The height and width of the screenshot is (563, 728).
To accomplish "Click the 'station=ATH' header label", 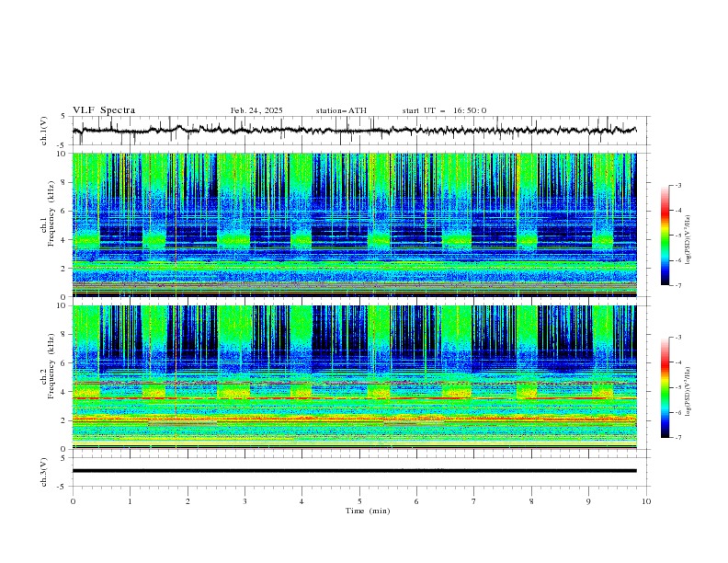I will [x=341, y=110].
